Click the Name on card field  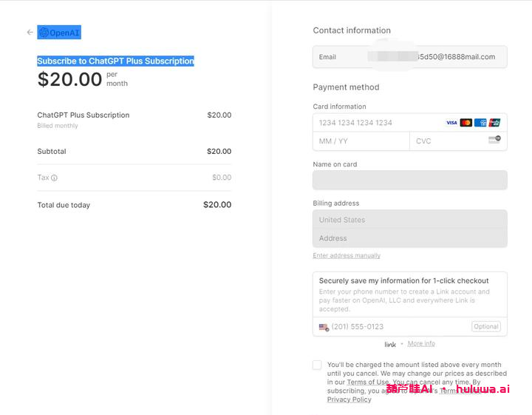point(409,180)
